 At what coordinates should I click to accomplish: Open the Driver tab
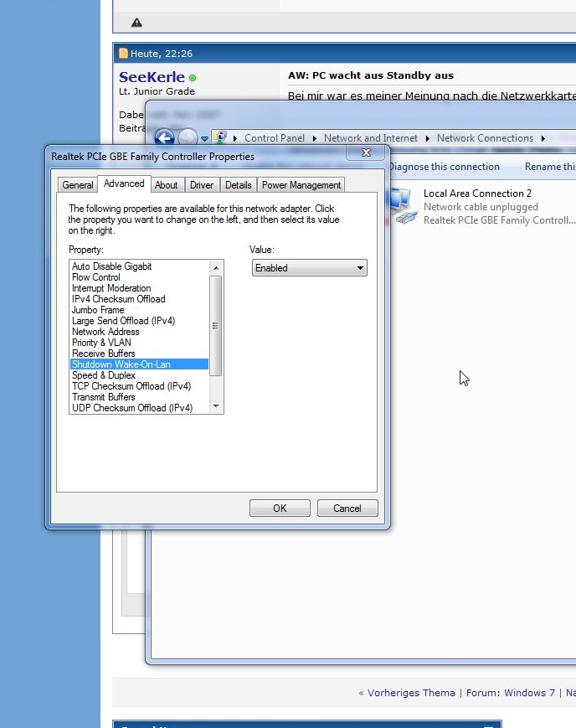tap(202, 185)
